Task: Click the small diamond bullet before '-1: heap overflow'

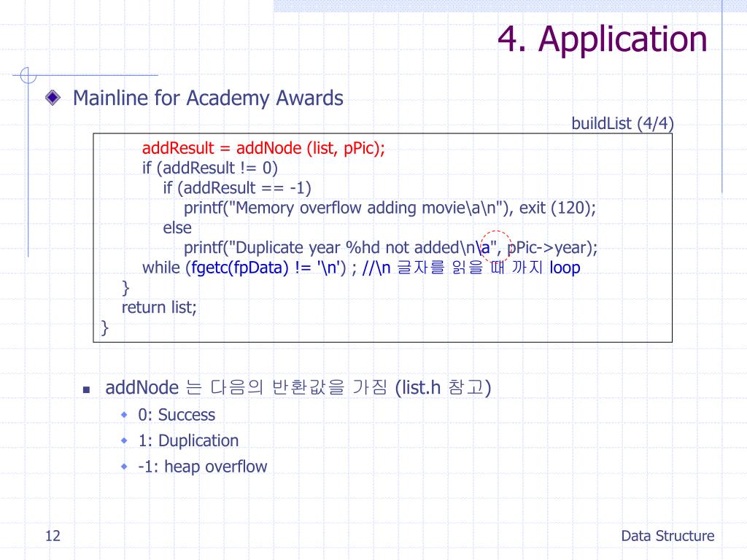Action: [124, 466]
